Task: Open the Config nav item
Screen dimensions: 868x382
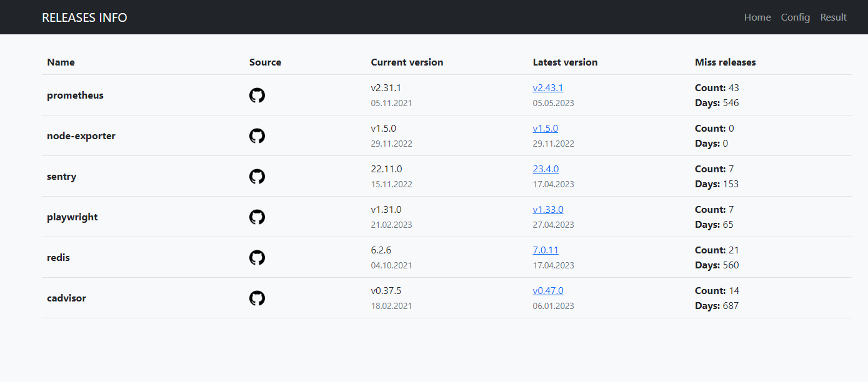Action: (x=796, y=17)
